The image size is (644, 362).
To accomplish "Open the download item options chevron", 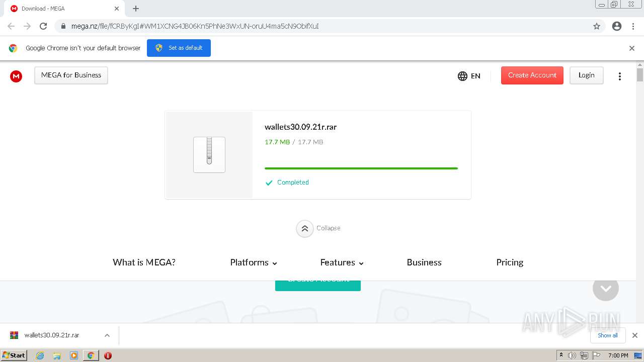I will 107,335.
